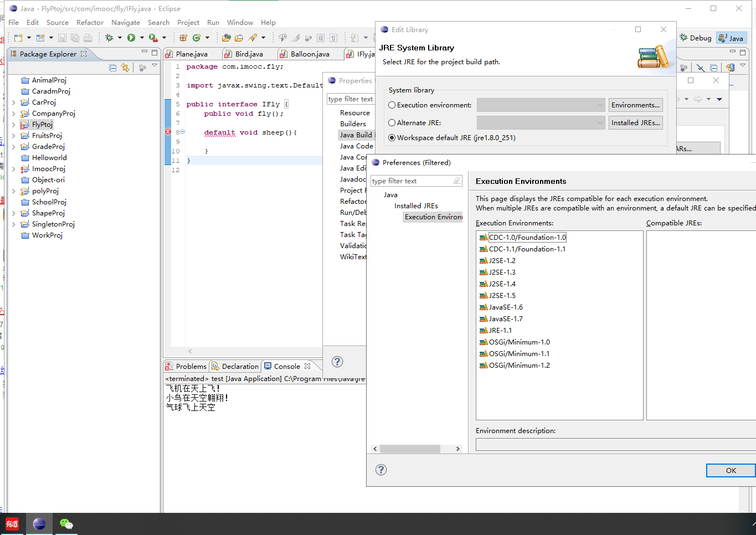
Task: Click the New file wizard toolbar icon
Action: 18,38
